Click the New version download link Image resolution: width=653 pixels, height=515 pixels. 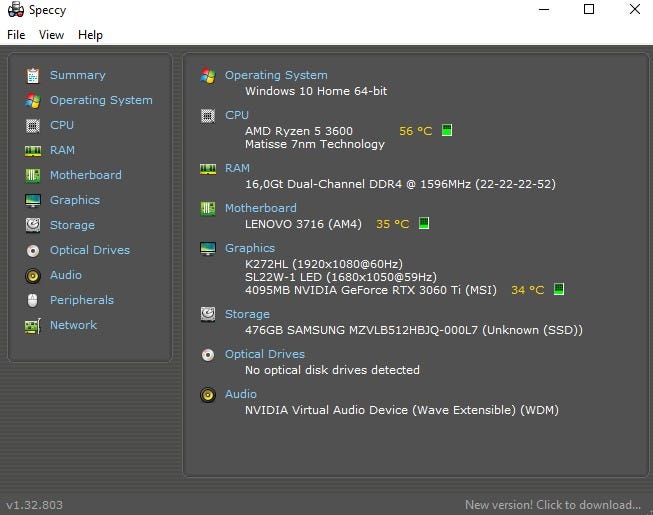[553, 505]
